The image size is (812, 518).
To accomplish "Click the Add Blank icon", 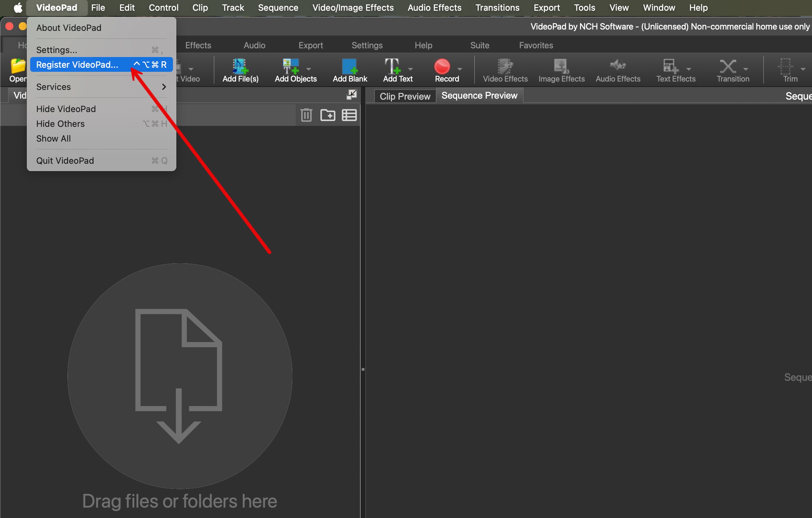I will click(x=349, y=67).
